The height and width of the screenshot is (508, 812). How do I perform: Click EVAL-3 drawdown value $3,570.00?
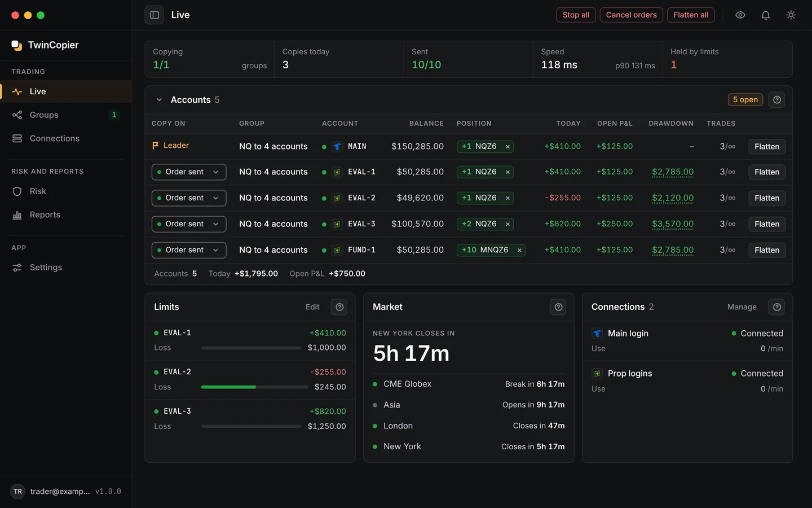click(673, 224)
